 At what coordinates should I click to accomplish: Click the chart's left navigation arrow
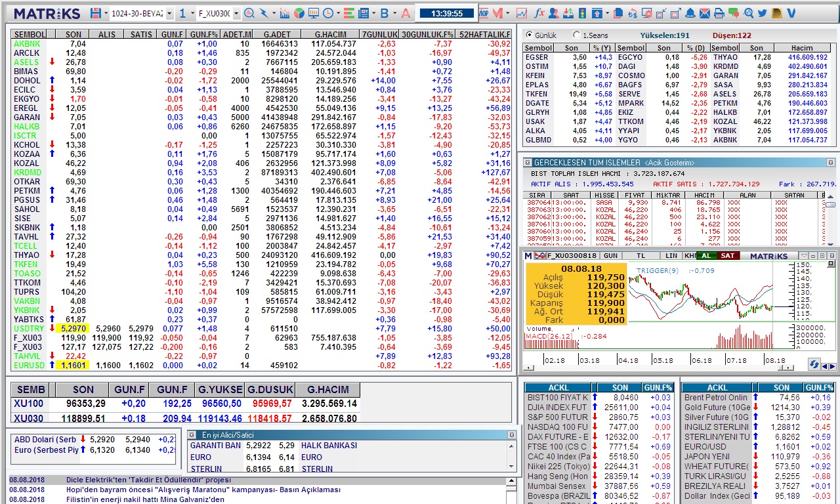(x=824, y=366)
